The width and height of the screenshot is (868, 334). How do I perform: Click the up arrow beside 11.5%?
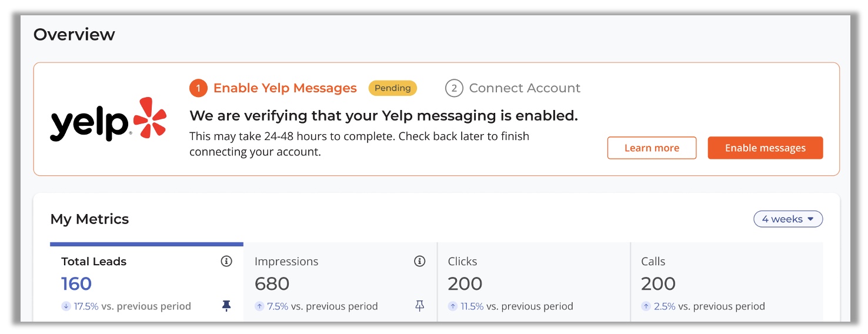point(452,306)
